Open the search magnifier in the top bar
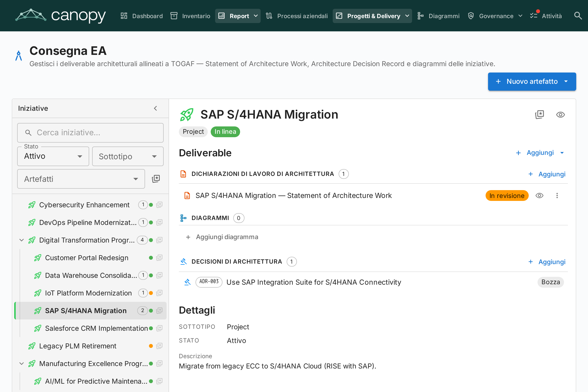588x392 pixels. point(578,16)
